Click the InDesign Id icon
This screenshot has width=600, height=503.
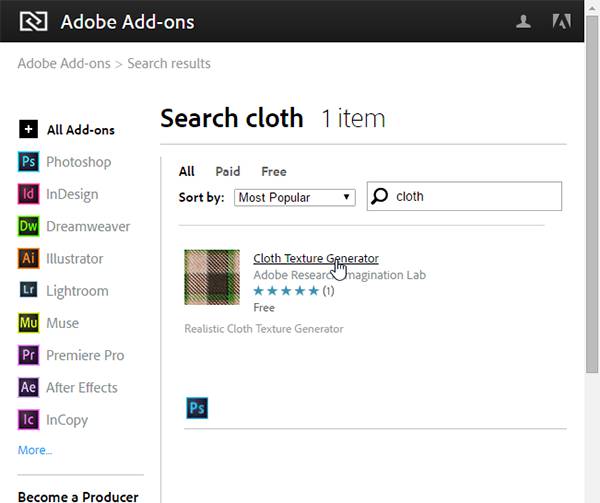coord(28,194)
